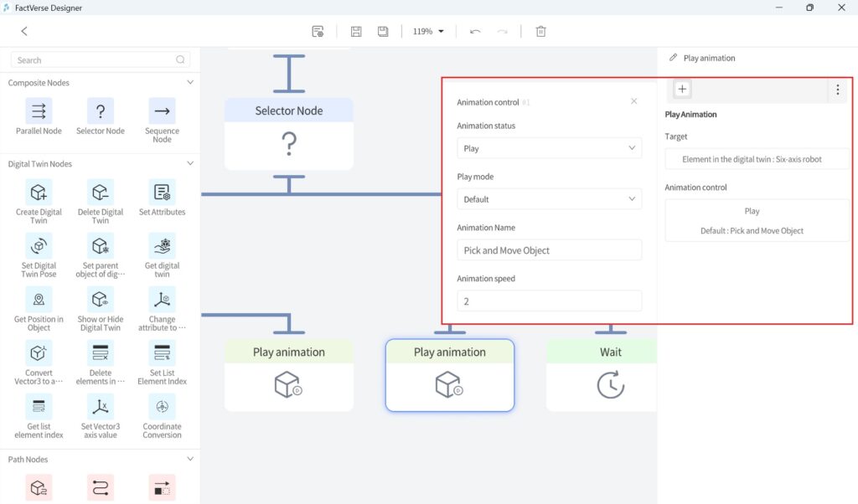Click the Animation speed field
This screenshot has height=504, width=858.
pos(550,301)
